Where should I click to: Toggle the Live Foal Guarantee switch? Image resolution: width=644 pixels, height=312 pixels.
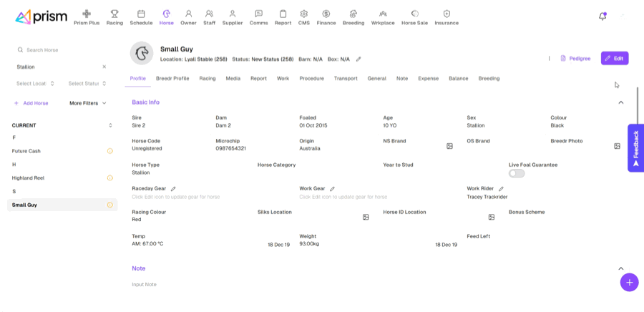pyautogui.click(x=517, y=173)
